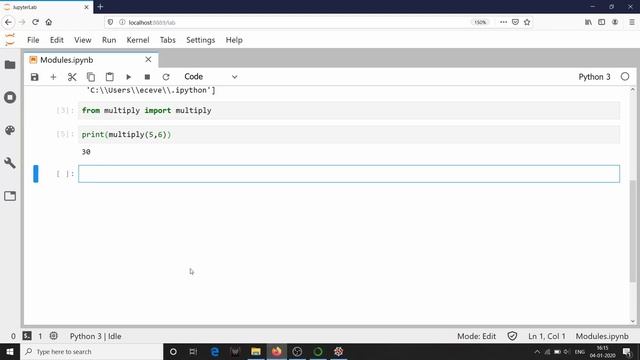This screenshot has width=640, height=360.
Task: Click Python 3 | Idle status text
Action: (96, 336)
